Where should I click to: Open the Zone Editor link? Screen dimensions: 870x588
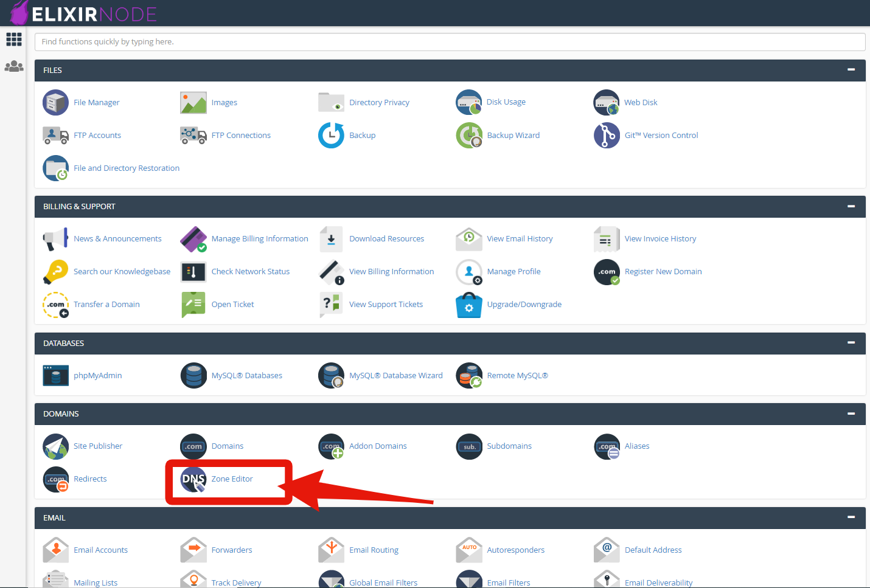pyautogui.click(x=232, y=479)
